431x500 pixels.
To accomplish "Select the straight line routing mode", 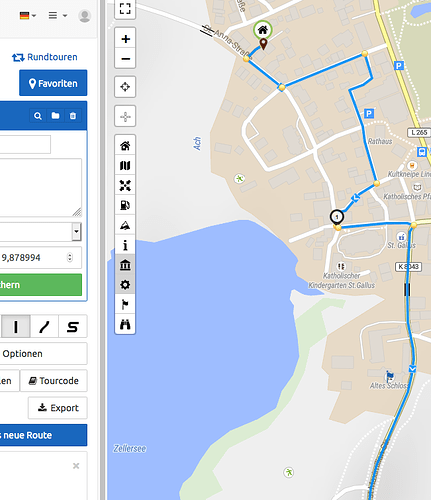I will [16, 327].
